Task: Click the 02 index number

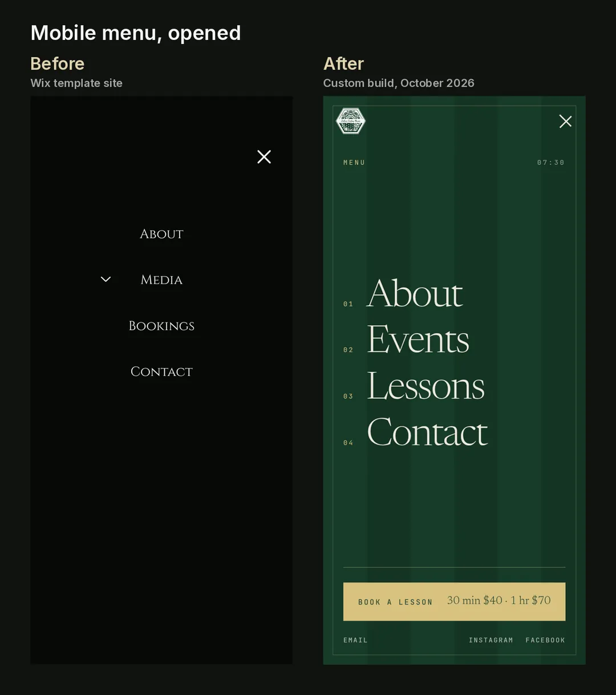Action: click(x=348, y=350)
